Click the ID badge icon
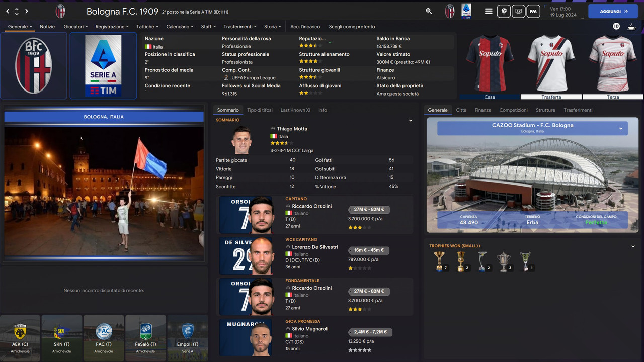This screenshot has width=644, height=362. [616, 26]
